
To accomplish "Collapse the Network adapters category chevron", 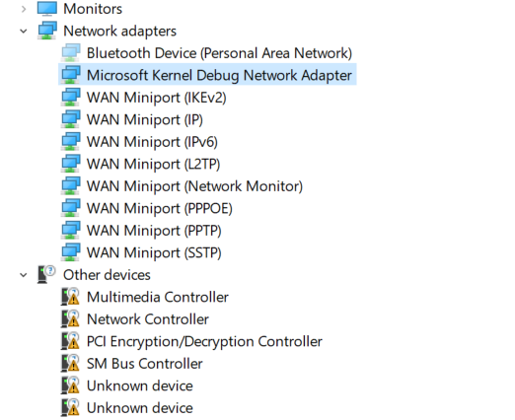I will 24,32.
